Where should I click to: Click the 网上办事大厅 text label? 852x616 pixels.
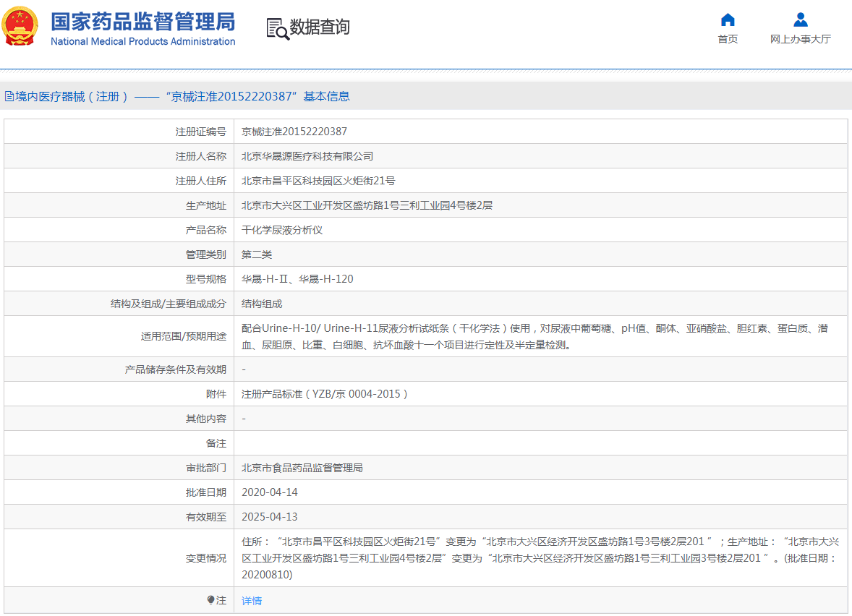coord(801,39)
